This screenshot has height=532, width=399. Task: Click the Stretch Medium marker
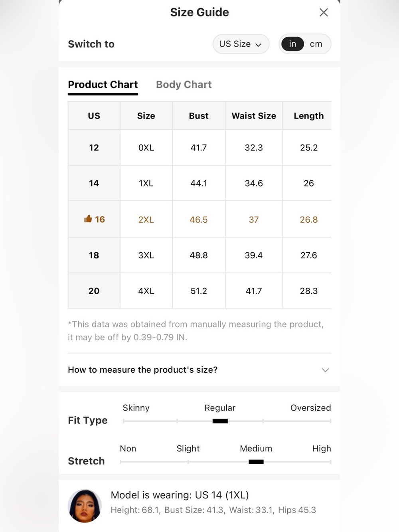point(256,462)
